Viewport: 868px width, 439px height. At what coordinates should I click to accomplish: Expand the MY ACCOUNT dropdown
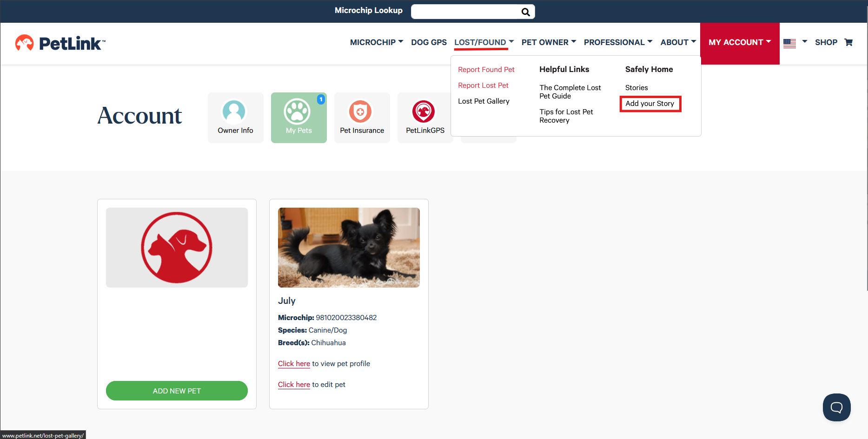point(740,43)
